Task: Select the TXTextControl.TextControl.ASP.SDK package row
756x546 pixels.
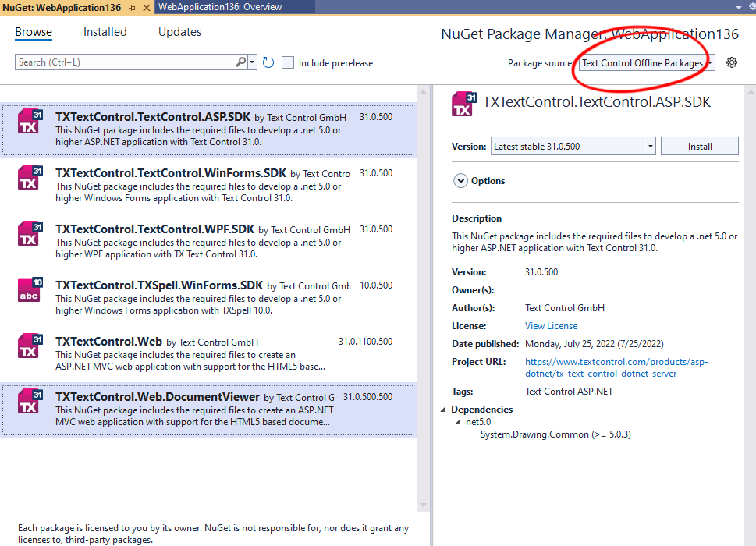Action: point(208,130)
